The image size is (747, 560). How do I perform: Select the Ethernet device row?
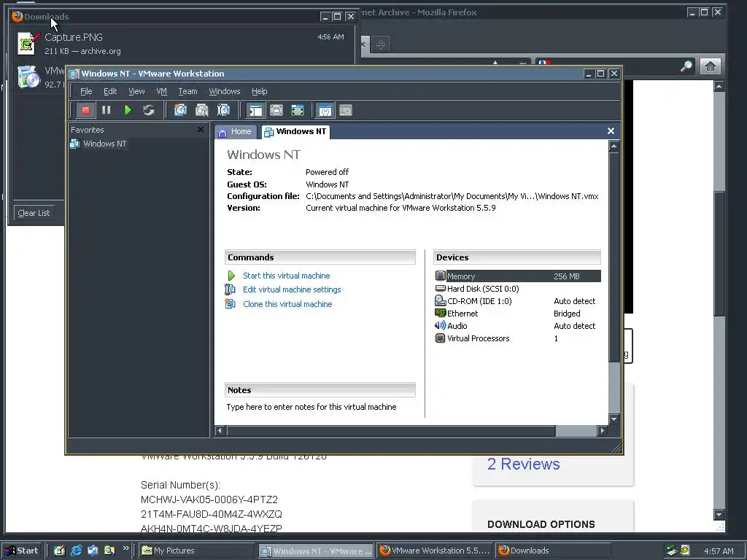517,314
